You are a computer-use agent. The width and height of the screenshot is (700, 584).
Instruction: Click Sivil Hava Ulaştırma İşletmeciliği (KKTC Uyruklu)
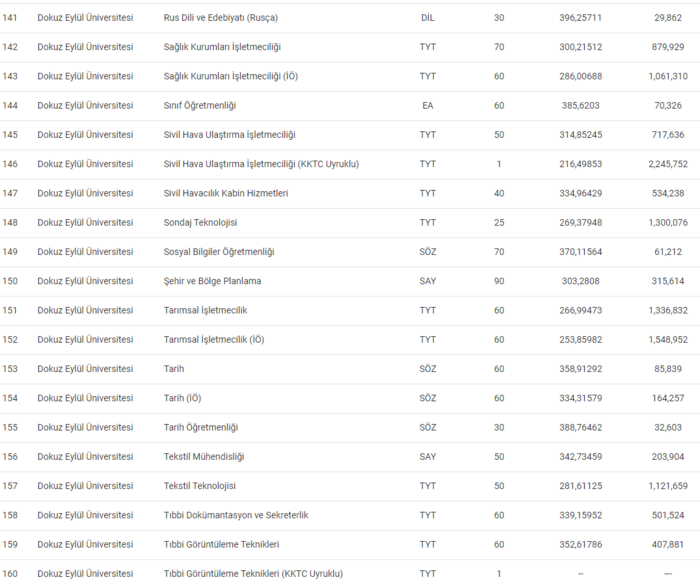[261, 164]
